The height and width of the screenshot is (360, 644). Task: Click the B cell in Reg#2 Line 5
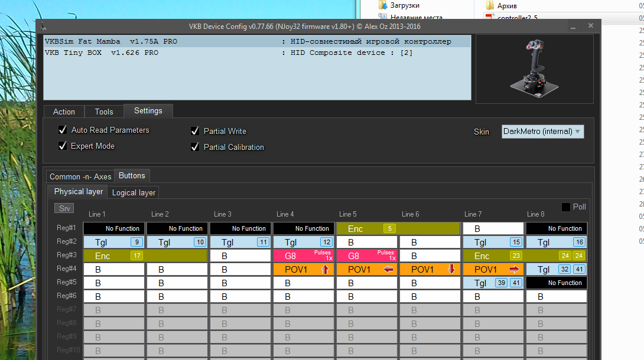367,242
